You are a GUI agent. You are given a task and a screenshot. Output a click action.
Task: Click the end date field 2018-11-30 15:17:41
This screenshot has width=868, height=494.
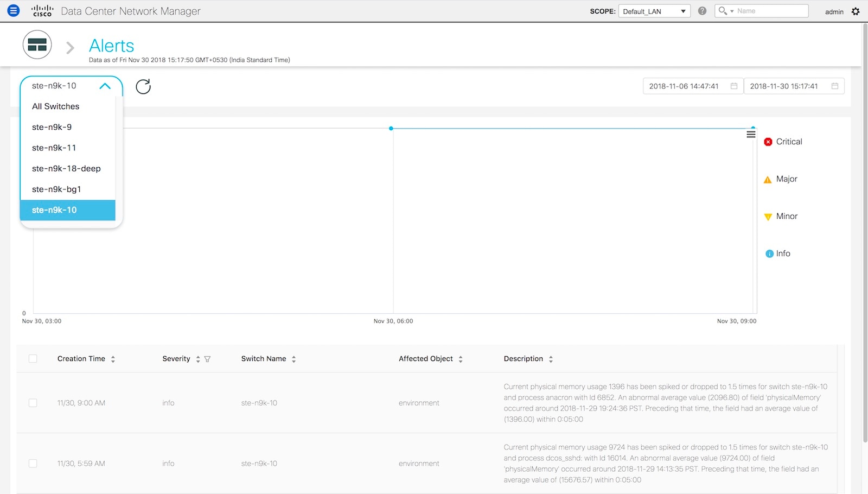[x=794, y=86]
